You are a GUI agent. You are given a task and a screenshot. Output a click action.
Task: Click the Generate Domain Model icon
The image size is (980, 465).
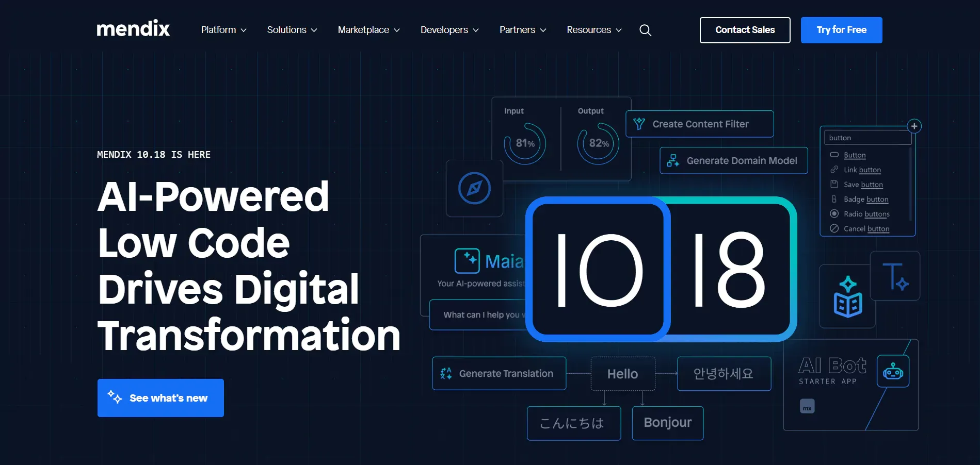[673, 160]
